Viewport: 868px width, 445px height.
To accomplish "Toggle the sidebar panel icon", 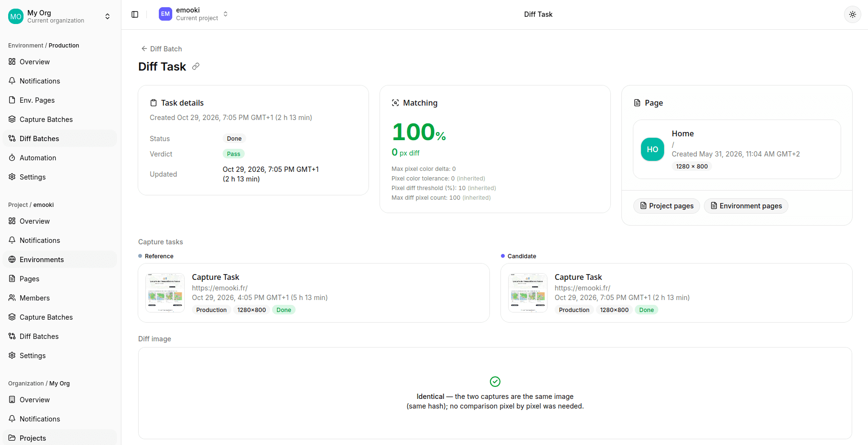I will tap(135, 14).
